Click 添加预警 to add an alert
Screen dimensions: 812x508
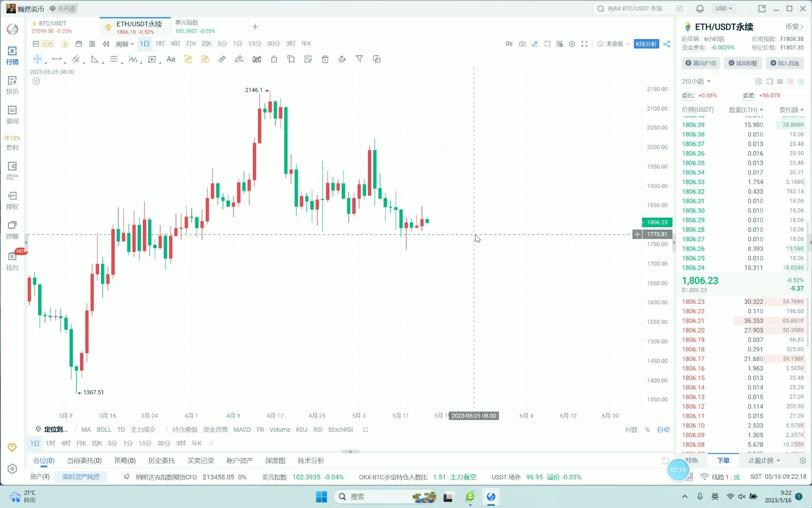coord(742,63)
